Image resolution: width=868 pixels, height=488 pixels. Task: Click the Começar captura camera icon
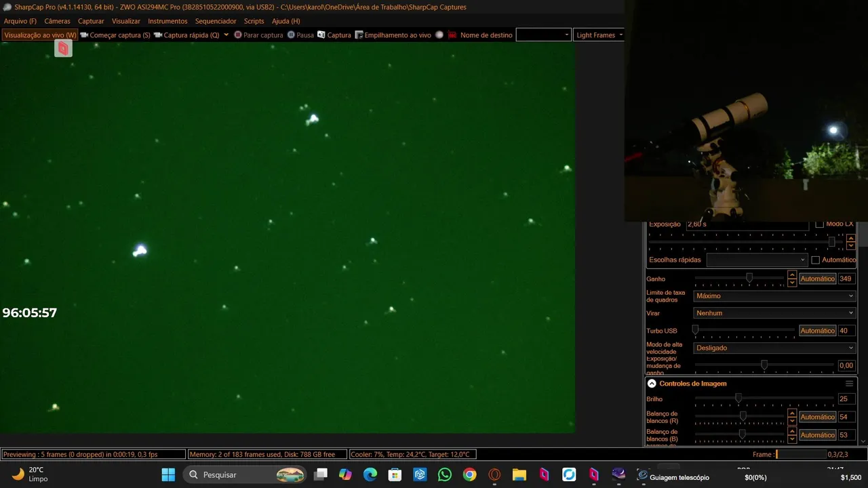84,35
